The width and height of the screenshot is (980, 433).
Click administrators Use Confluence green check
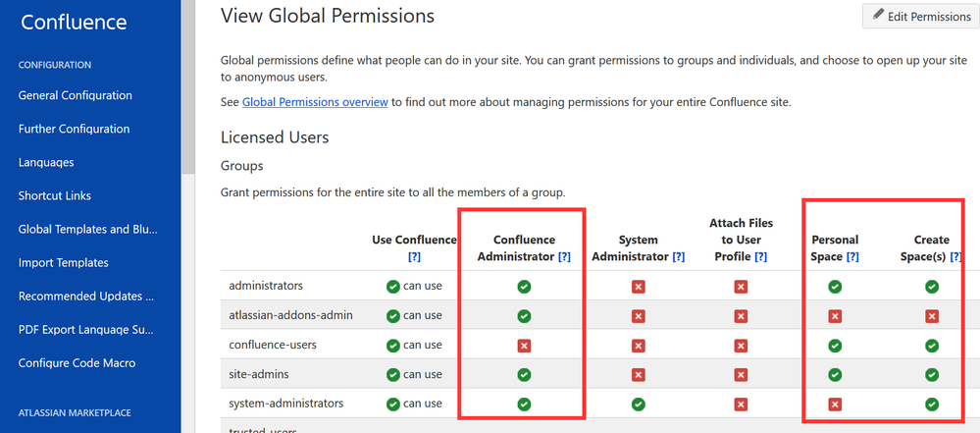(x=392, y=287)
